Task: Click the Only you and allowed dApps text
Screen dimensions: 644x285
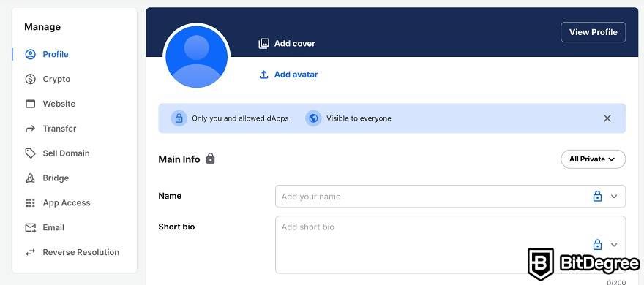Action: pyautogui.click(x=240, y=118)
